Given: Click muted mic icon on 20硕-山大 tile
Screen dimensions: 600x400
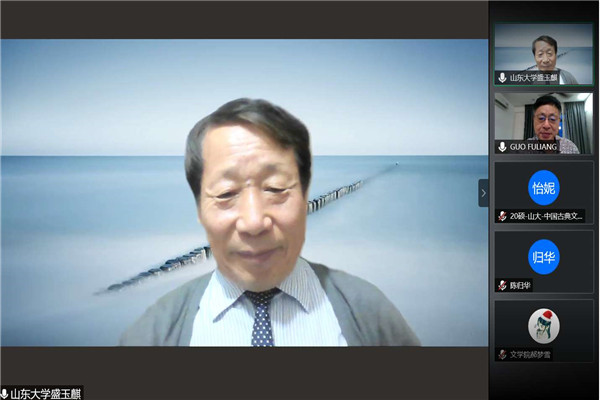Looking at the screenshot, I should coord(502,216).
